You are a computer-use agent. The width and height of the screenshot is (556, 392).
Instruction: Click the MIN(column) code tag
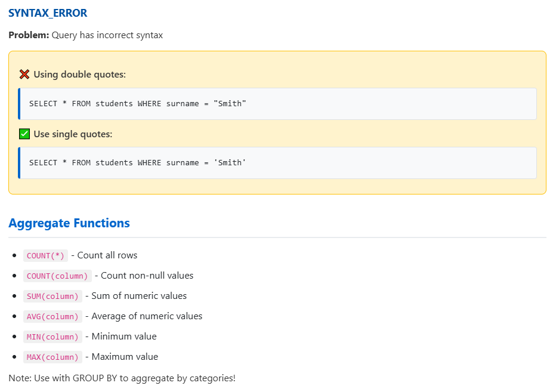(x=52, y=337)
